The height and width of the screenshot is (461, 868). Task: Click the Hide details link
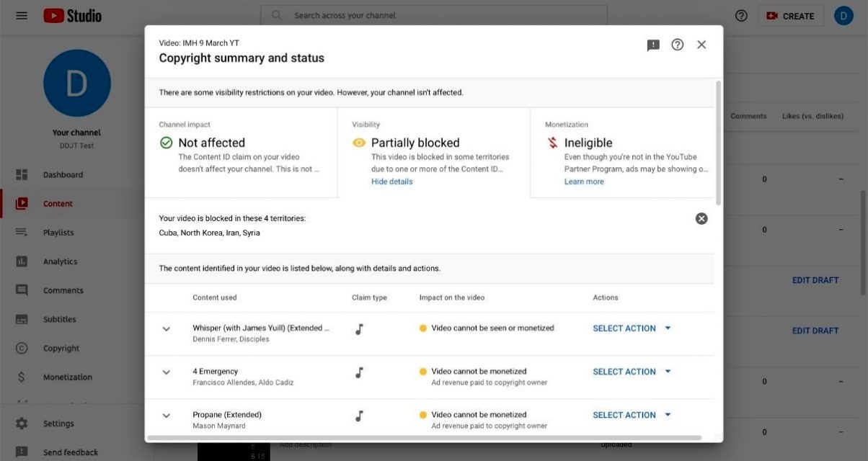point(391,182)
